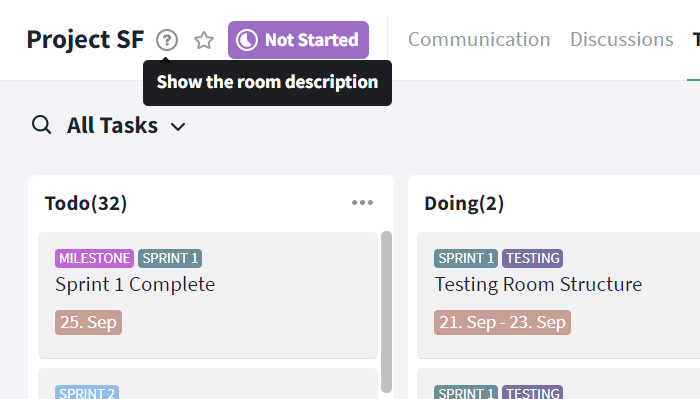Click the Todo column scrollbar
This screenshot has width=700, height=399.
coord(386,312)
